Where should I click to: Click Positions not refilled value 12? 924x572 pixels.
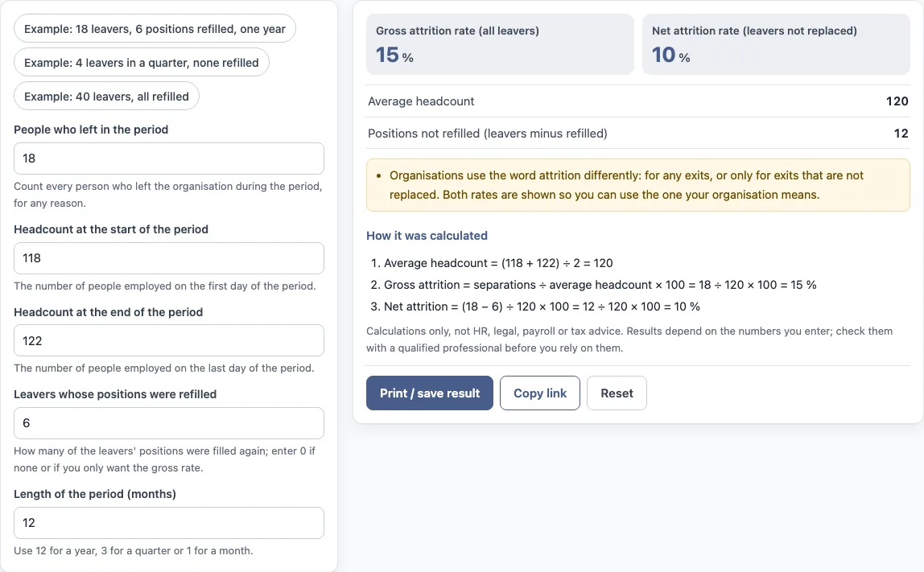pos(901,133)
